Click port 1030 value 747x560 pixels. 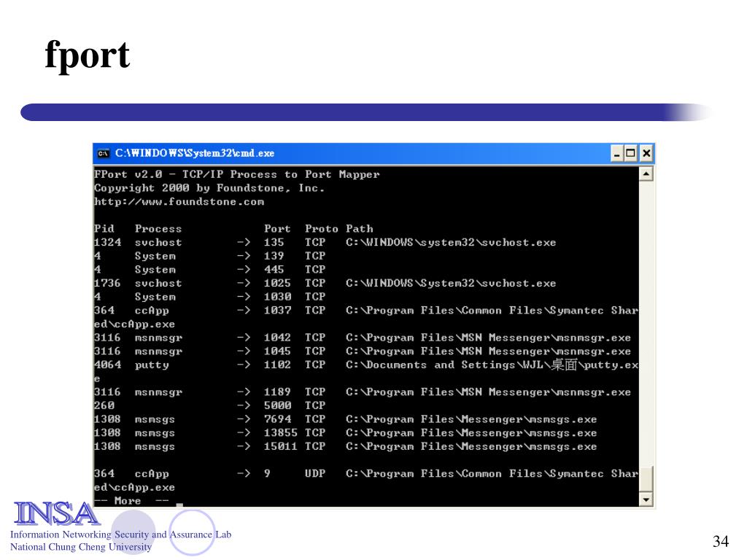tap(277, 297)
